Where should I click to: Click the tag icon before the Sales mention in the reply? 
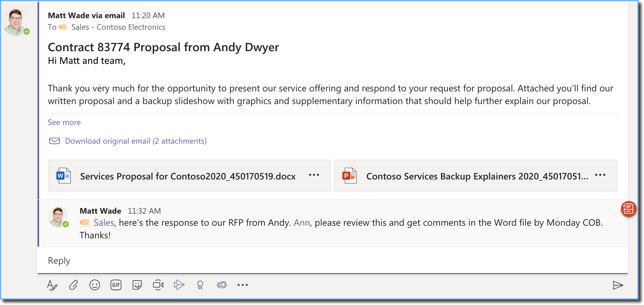(84, 222)
